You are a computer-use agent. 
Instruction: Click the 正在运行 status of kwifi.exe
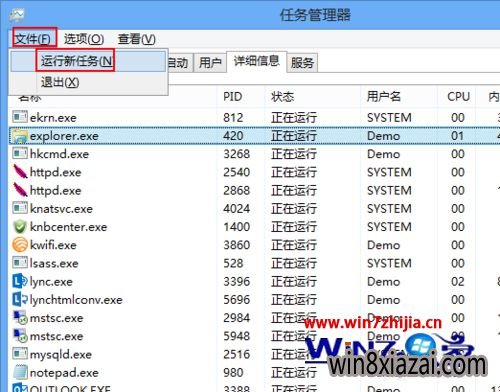click(294, 245)
